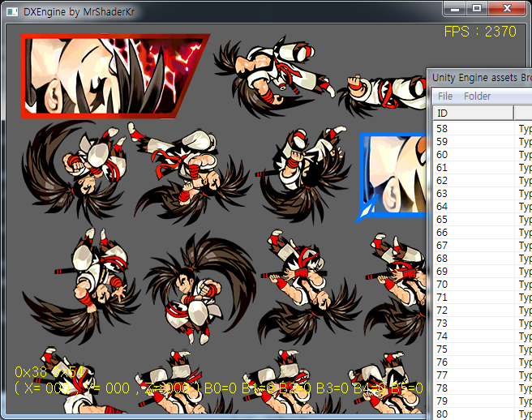Image resolution: width=532 pixels, height=420 pixels.
Task: Select list row with ID 74
Action: (483, 336)
